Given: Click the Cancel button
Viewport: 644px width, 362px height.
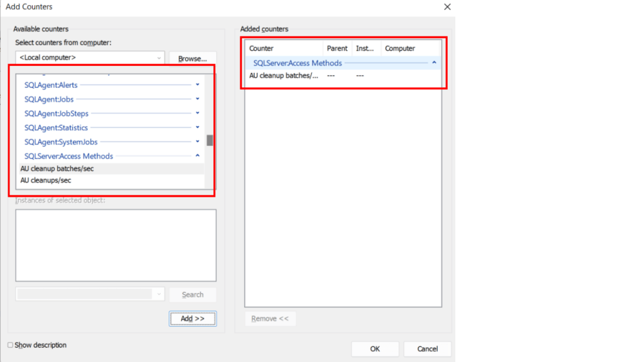Looking at the screenshot, I should 428,349.
